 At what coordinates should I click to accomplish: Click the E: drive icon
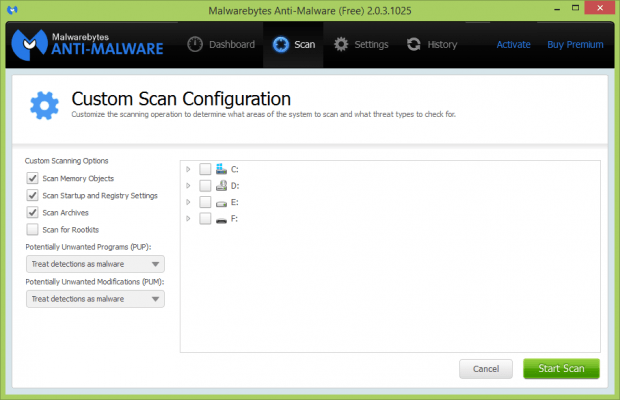(x=221, y=203)
